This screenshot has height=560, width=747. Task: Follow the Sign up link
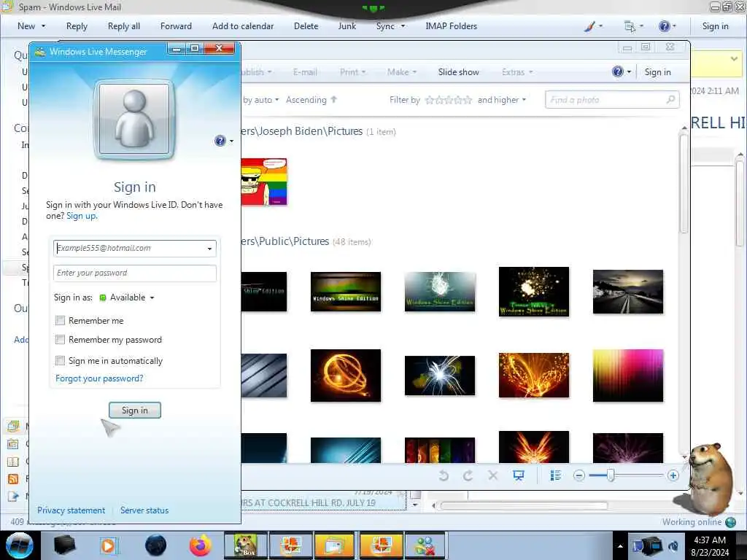[x=82, y=216]
